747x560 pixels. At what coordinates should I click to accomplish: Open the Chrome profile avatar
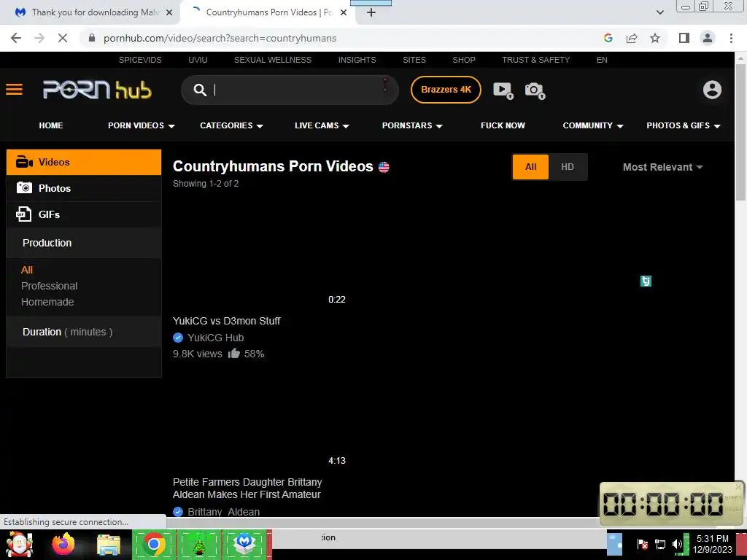(x=708, y=38)
